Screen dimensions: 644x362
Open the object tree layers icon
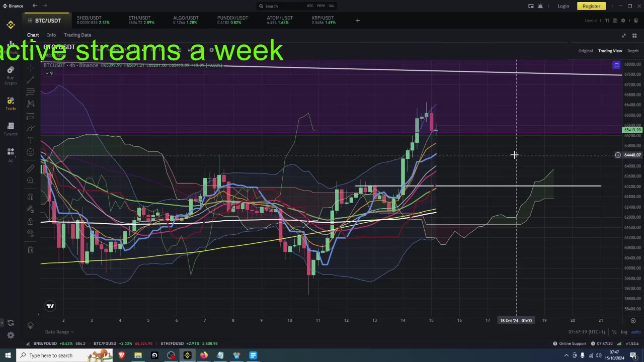click(x=30, y=325)
